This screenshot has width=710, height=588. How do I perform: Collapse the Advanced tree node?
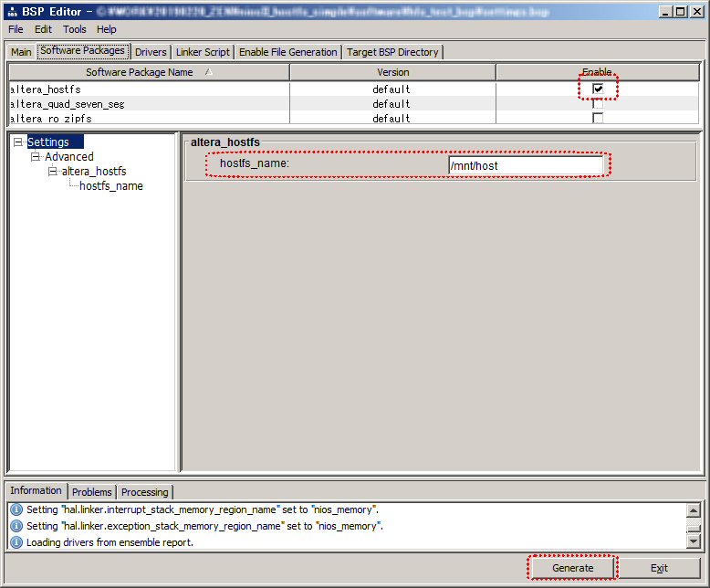(36, 157)
